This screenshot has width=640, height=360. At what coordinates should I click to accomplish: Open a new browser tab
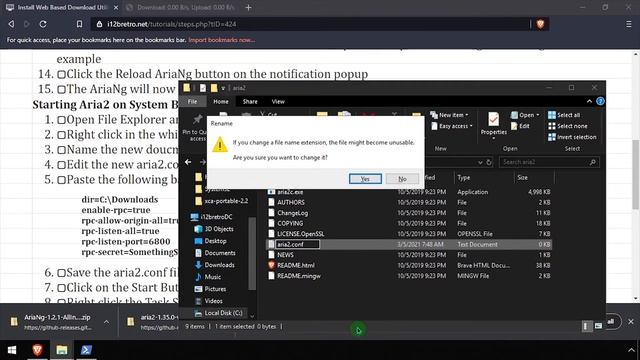click(248, 7)
